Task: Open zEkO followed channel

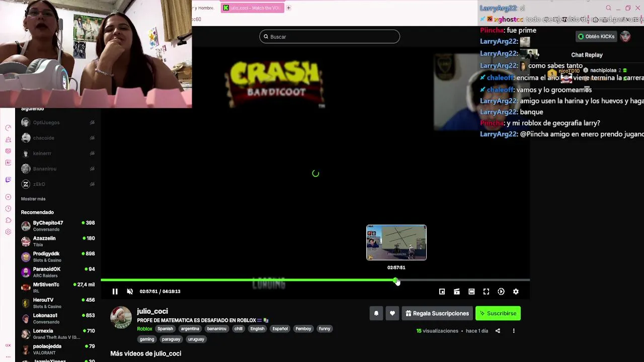Action: click(58, 184)
